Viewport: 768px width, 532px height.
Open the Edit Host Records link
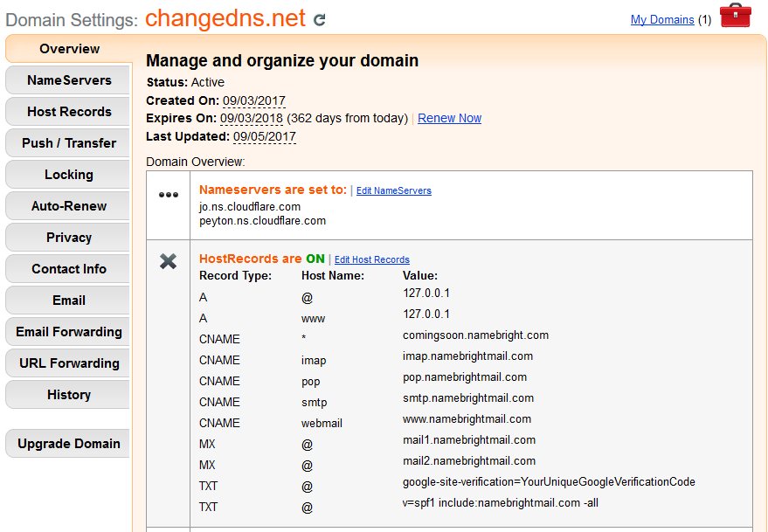pyautogui.click(x=371, y=259)
